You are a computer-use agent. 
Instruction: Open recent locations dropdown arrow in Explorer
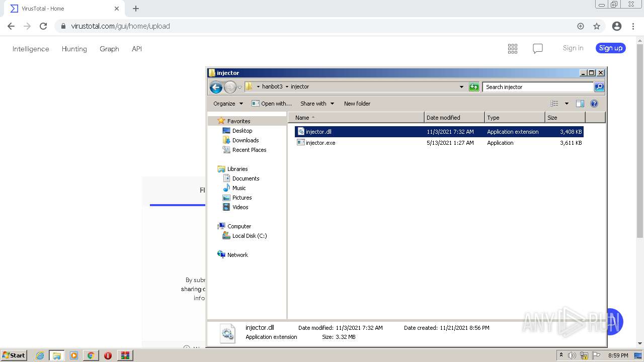tap(239, 87)
